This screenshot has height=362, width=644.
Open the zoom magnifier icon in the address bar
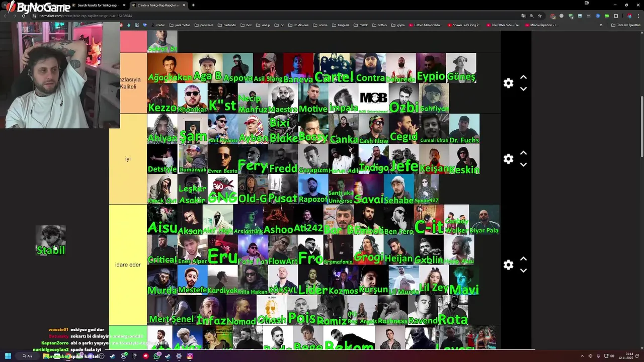tap(531, 16)
